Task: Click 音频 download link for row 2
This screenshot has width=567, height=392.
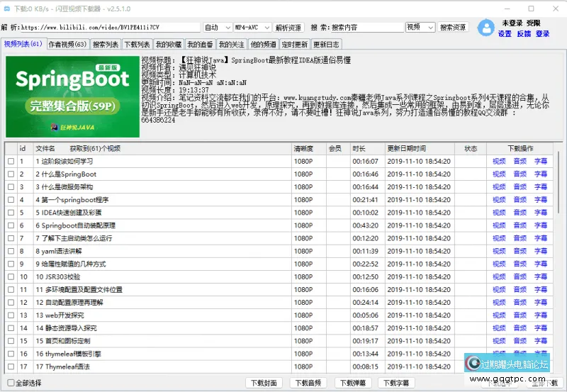Action: pos(520,174)
